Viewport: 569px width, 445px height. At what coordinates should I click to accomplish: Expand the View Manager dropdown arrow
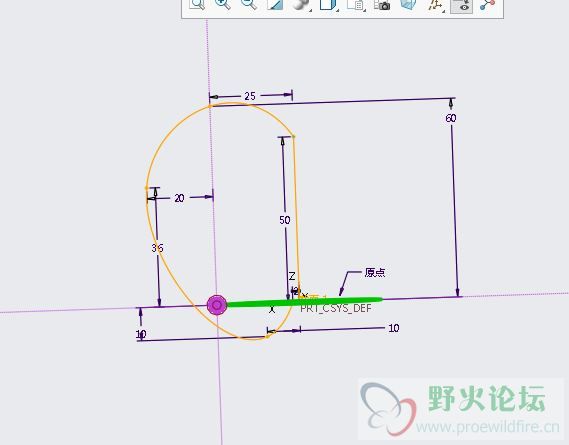[x=364, y=11]
